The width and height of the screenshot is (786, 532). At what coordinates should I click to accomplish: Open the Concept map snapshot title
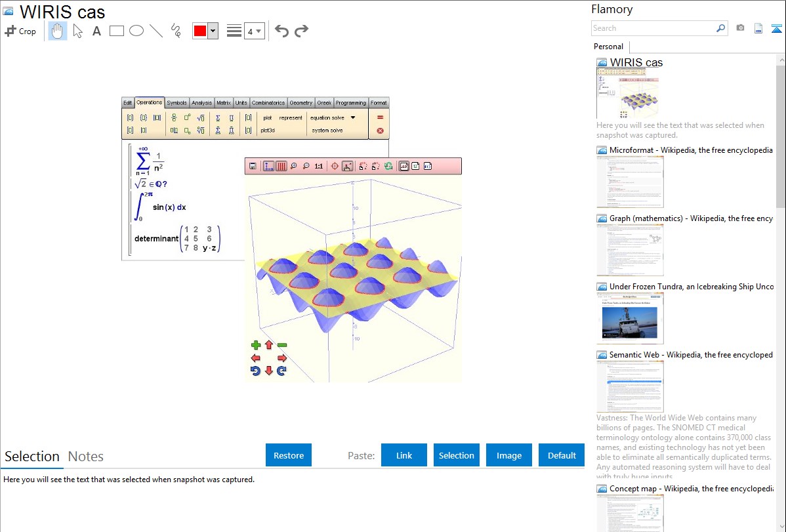[x=691, y=488]
